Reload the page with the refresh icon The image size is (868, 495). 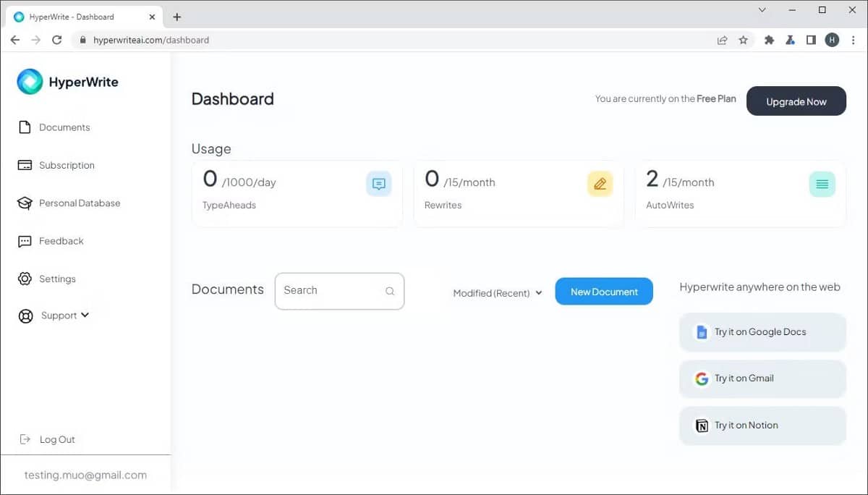[x=56, y=40]
